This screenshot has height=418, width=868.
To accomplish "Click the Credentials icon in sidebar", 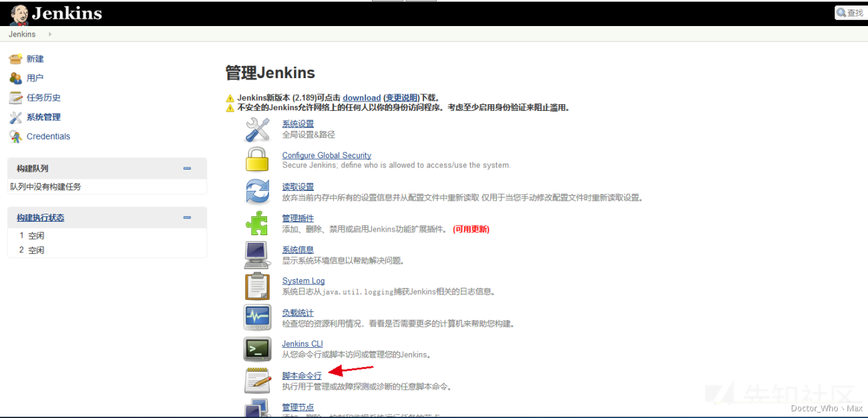I will (x=15, y=136).
